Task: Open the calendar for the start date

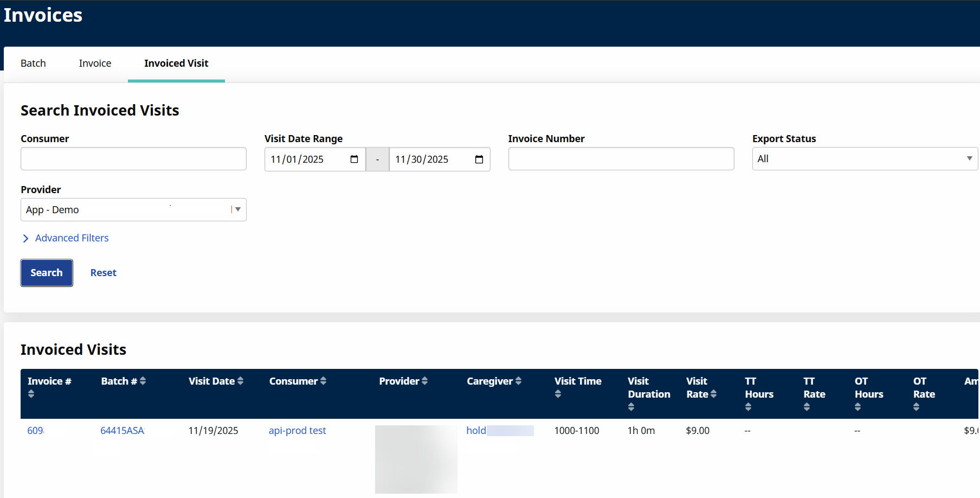Action: pyautogui.click(x=354, y=159)
